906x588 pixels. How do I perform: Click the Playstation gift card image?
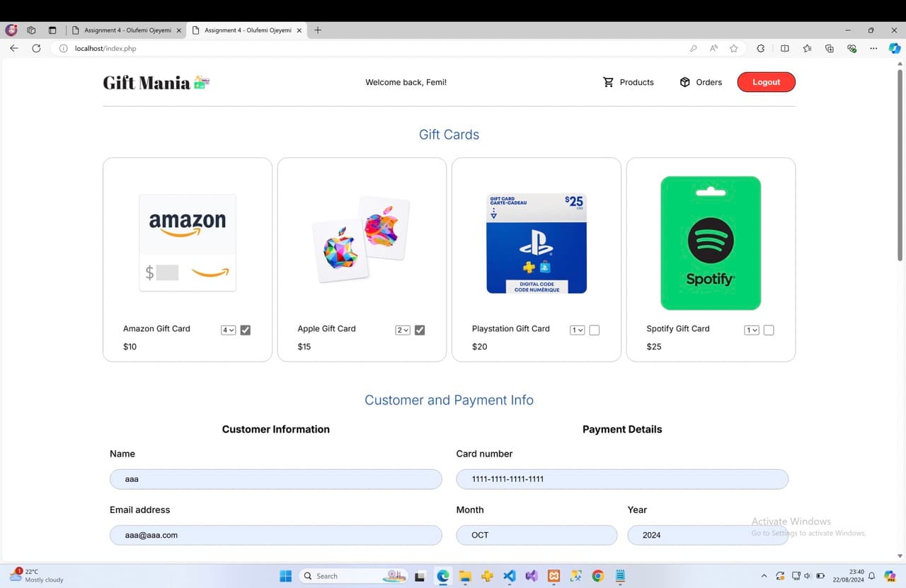click(x=537, y=243)
